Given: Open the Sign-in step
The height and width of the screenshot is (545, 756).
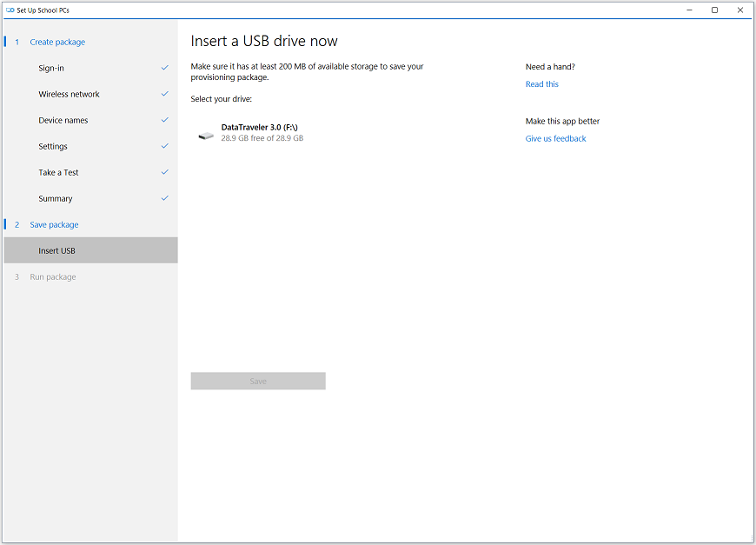Looking at the screenshot, I should pyautogui.click(x=90, y=68).
